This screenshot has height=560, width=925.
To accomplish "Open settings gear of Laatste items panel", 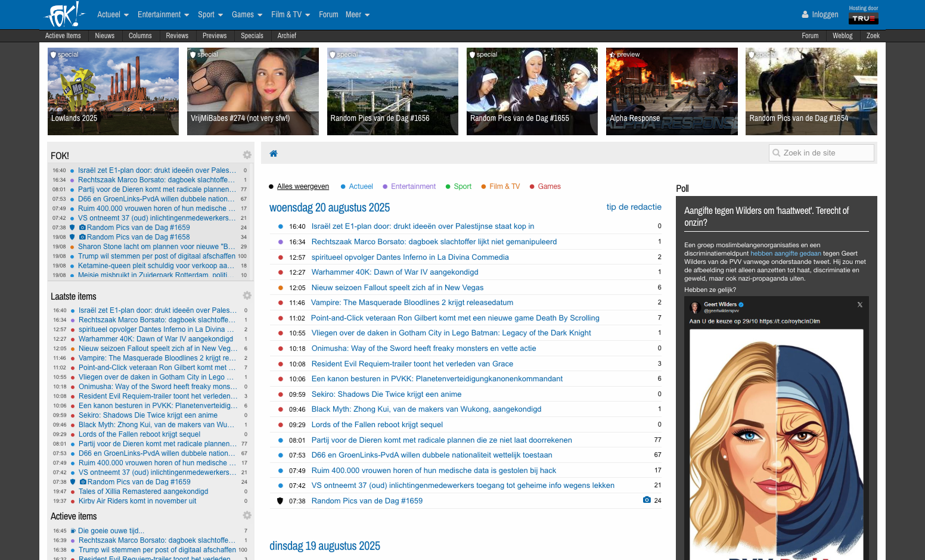I will click(247, 295).
